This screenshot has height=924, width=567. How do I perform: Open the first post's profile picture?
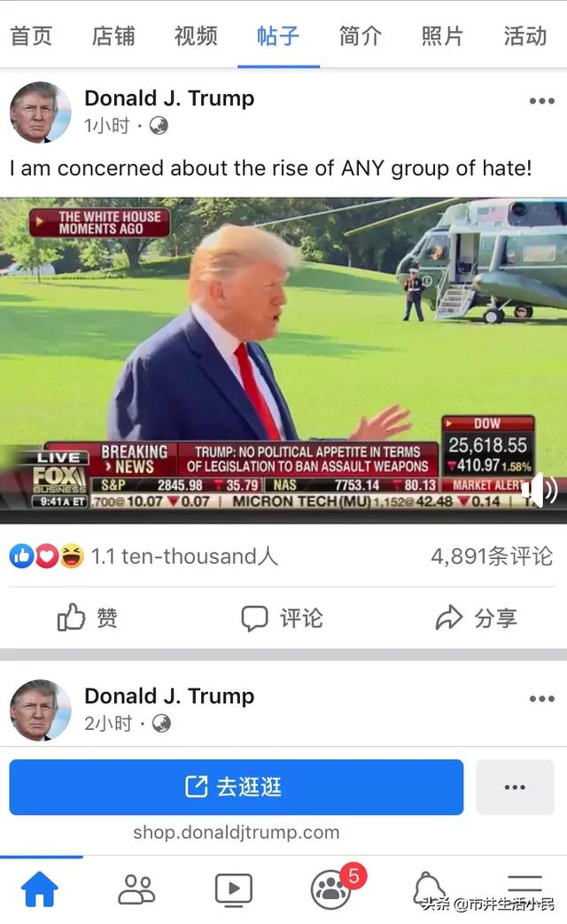[41, 112]
